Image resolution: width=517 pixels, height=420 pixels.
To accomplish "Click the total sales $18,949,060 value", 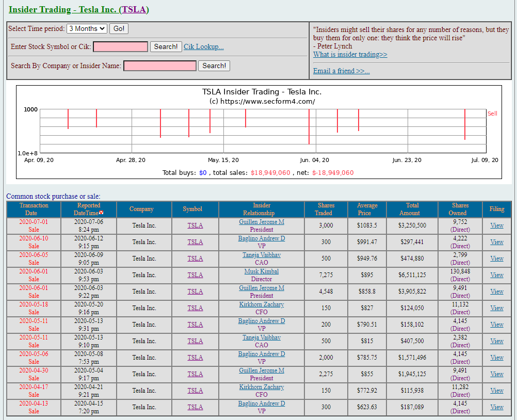I will point(270,173).
